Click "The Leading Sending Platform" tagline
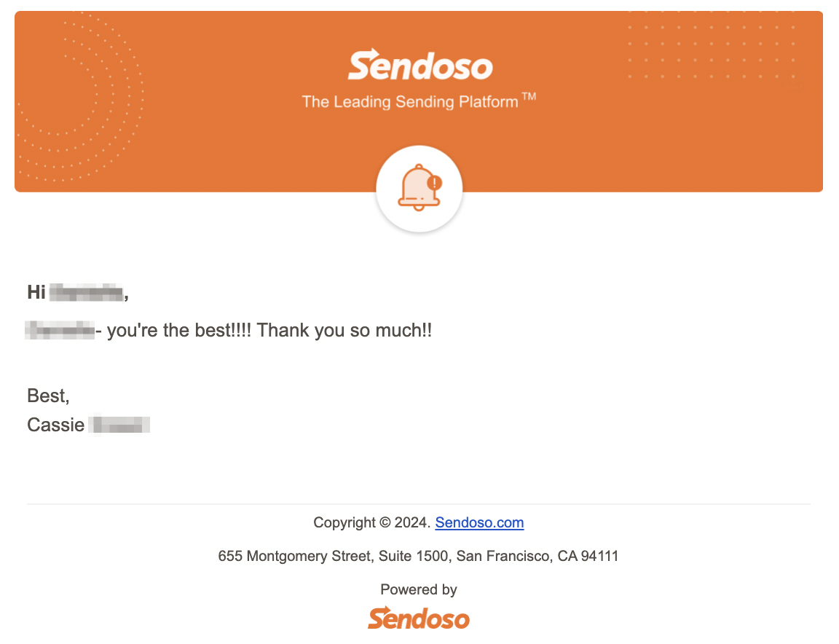839x644 pixels. coord(410,102)
